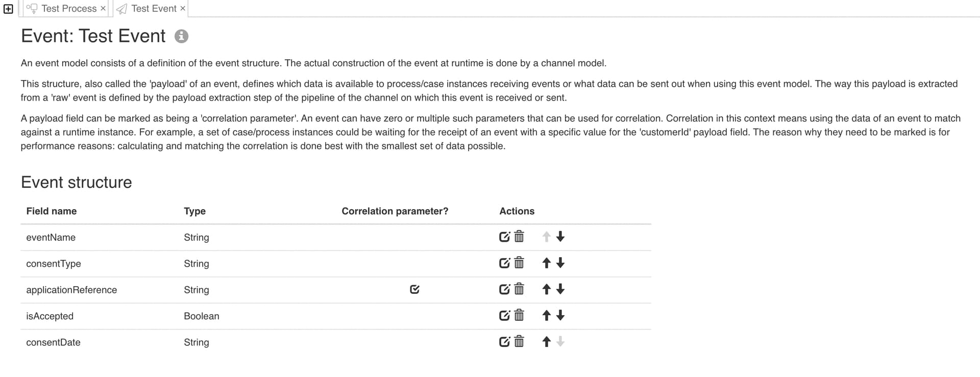
Task: Move consentType field up
Action: tap(546, 263)
